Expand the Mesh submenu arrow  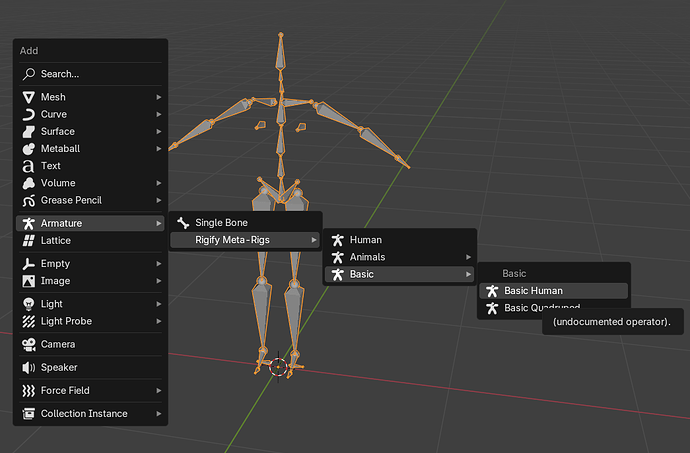pos(159,97)
